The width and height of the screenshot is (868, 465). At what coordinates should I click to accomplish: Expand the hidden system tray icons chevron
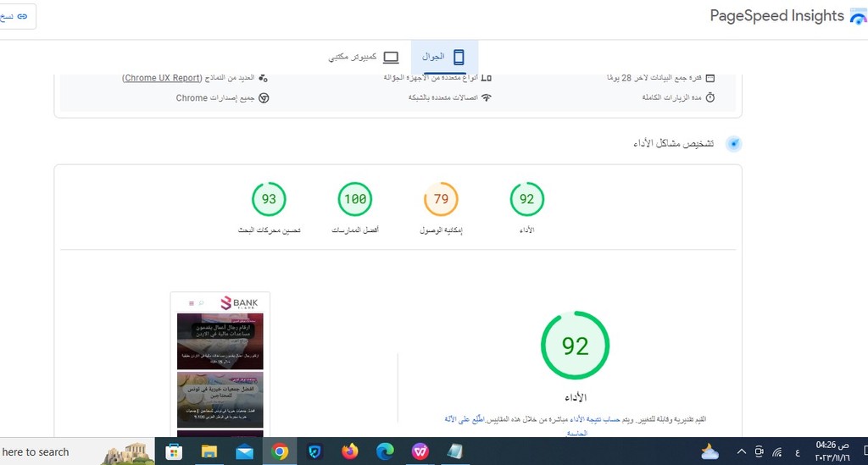741,451
